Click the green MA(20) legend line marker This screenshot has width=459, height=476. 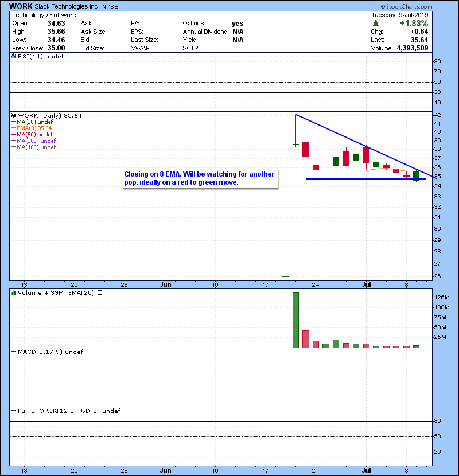(14, 122)
